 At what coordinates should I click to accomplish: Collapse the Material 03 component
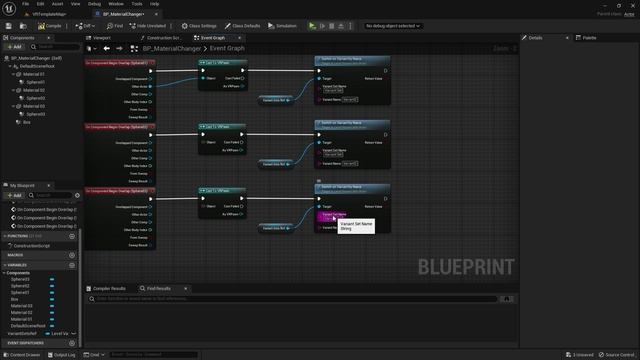(13, 106)
